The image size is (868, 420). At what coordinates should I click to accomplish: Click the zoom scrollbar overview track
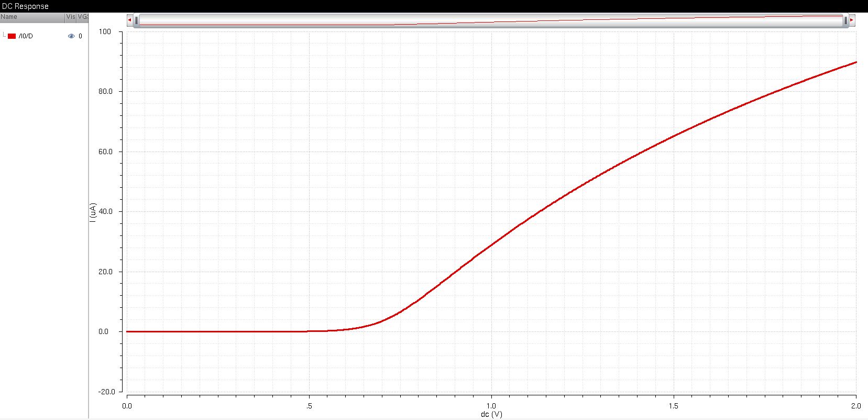[491, 20]
